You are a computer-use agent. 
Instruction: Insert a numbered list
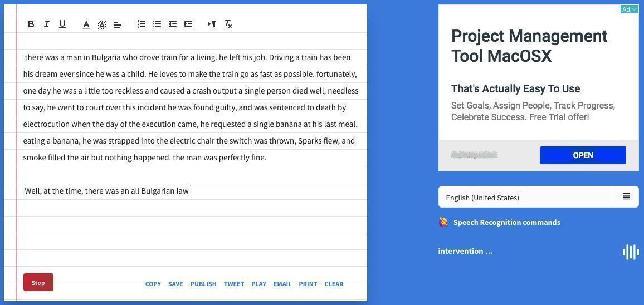(x=142, y=24)
